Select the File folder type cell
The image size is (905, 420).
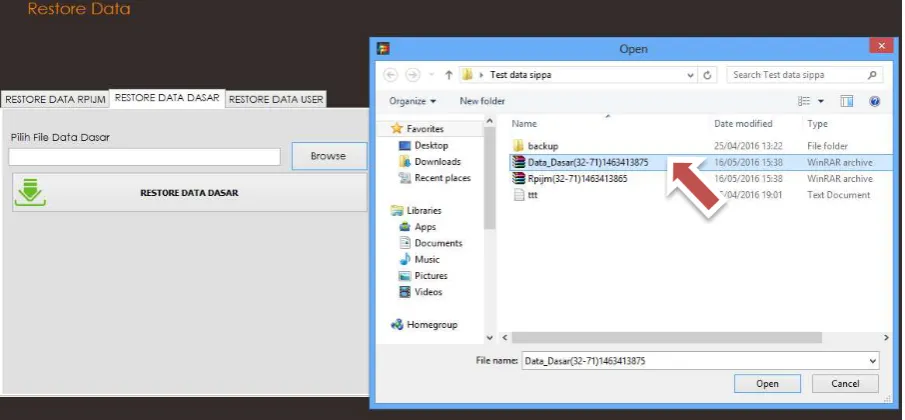[x=828, y=146]
